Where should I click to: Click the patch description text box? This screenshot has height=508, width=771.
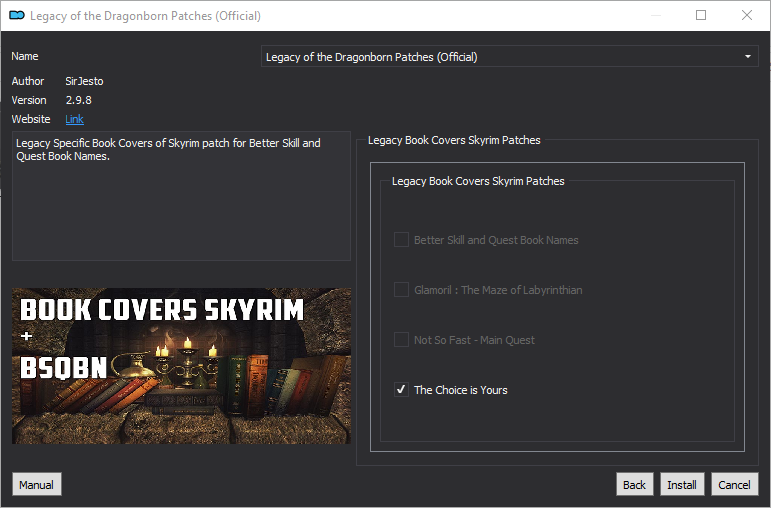(x=181, y=196)
